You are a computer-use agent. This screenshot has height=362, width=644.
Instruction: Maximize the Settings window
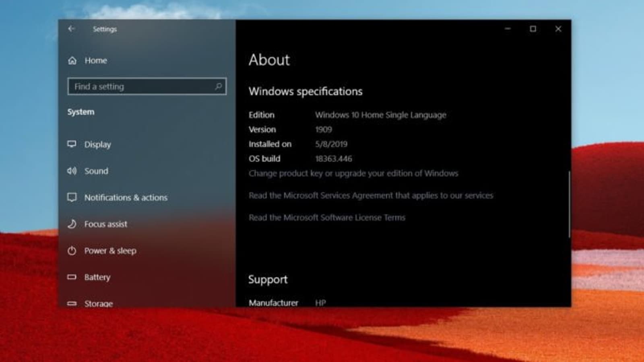pos(533,29)
